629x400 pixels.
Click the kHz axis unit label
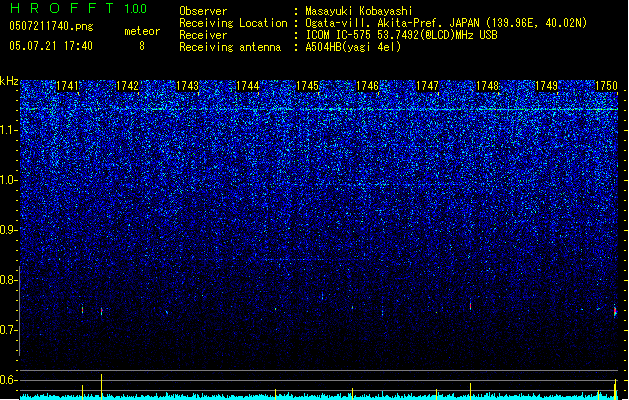pos(9,81)
